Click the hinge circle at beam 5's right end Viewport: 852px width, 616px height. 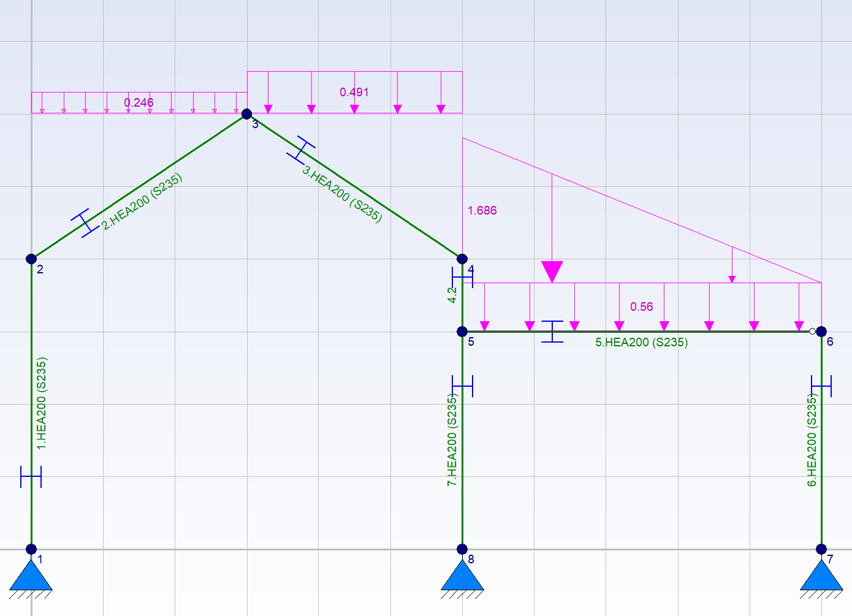(x=813, y=332)
